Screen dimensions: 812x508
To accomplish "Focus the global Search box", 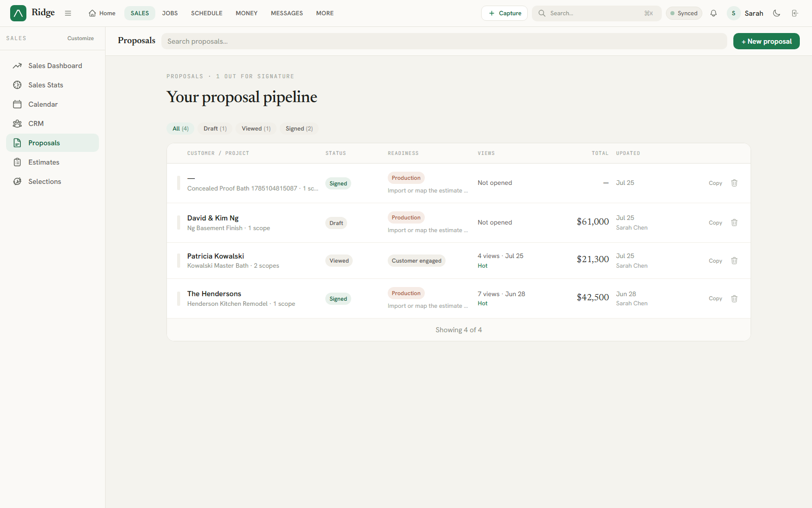I will (x=597, y=13).
